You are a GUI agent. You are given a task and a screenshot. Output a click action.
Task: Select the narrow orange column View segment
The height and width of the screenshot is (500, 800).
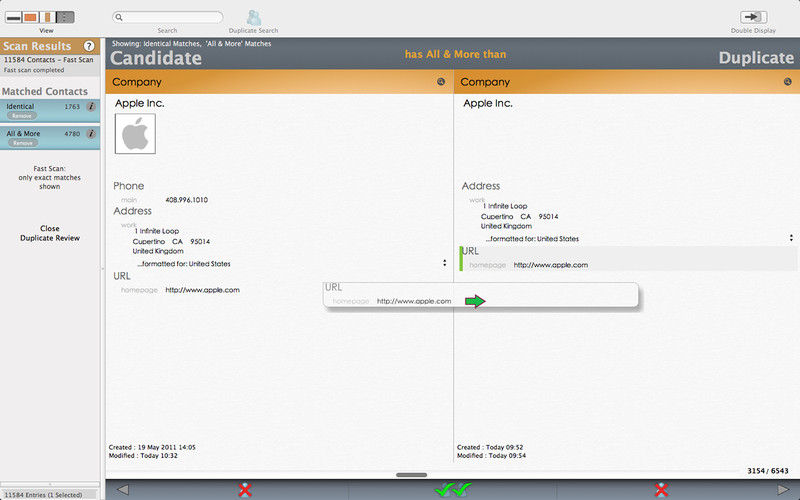click(47, 17)
